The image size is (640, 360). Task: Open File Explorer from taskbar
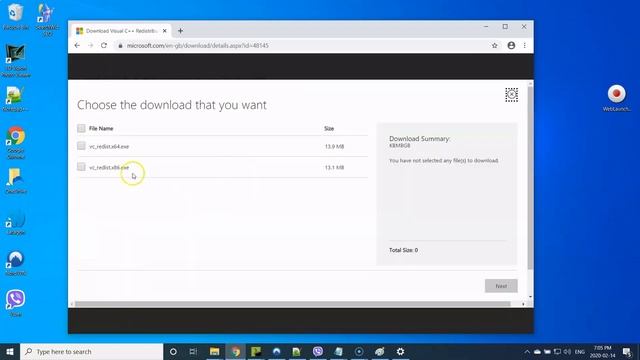point(214,351)
